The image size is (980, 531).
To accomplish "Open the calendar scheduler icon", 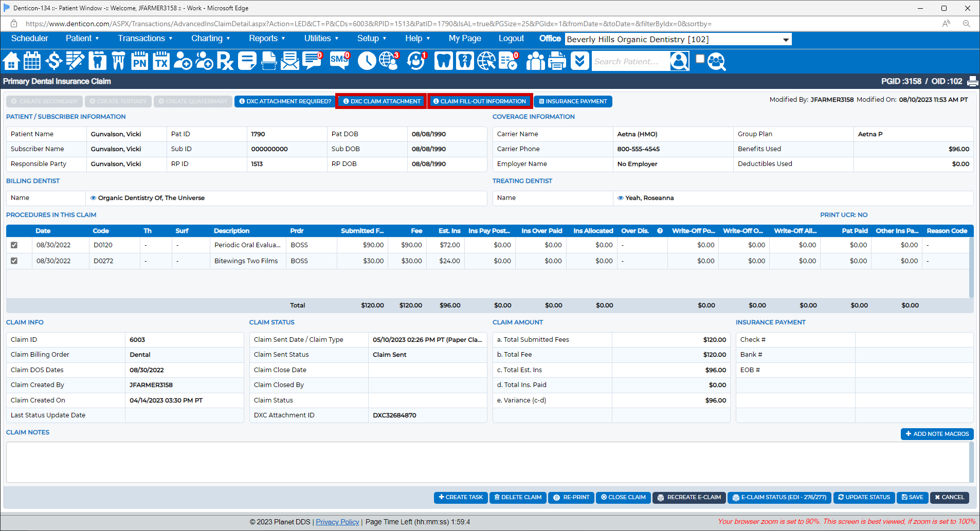I will pos(32,61).
